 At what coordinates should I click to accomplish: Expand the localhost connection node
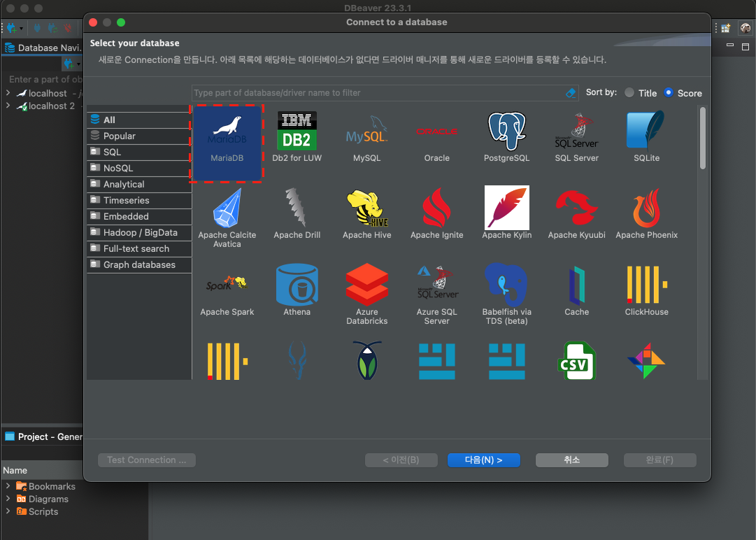click(x=8, y=92)
